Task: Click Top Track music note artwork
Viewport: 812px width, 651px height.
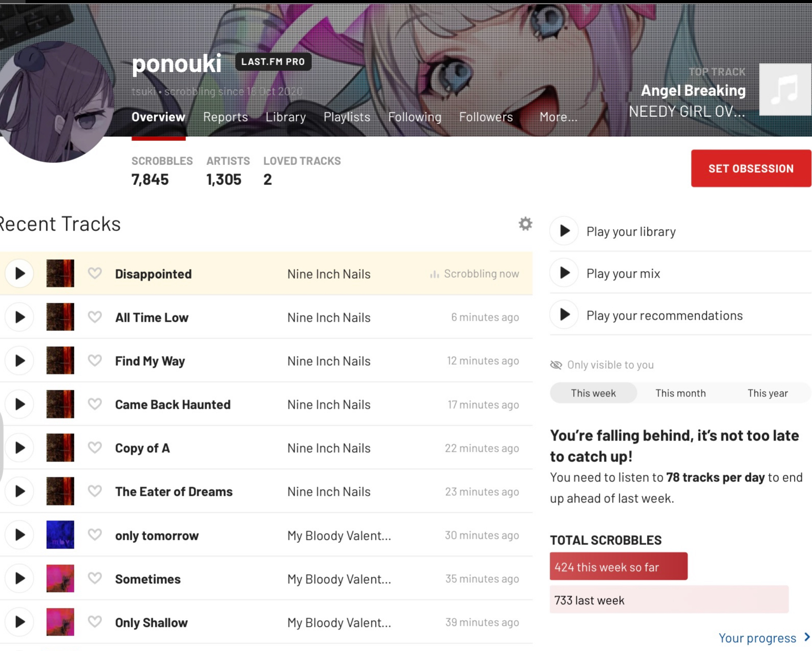Action: pyautogui.click(x=784, y=90)
